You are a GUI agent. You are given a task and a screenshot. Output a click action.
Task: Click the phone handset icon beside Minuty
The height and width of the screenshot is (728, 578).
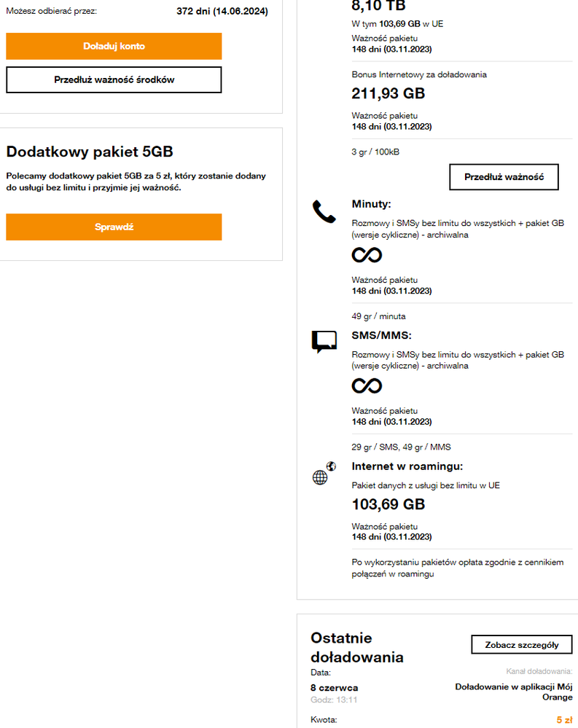tap(323, 213)
